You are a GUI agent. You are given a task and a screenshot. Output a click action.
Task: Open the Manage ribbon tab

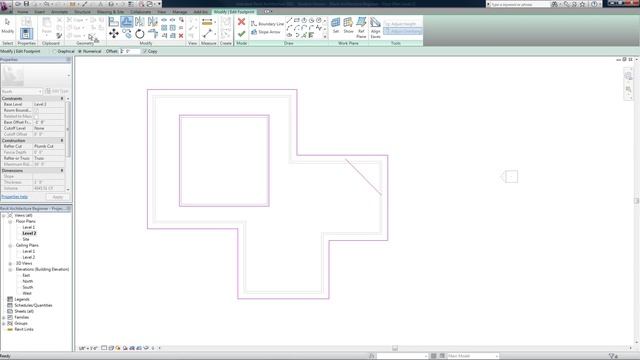click(x=180, y=12)
